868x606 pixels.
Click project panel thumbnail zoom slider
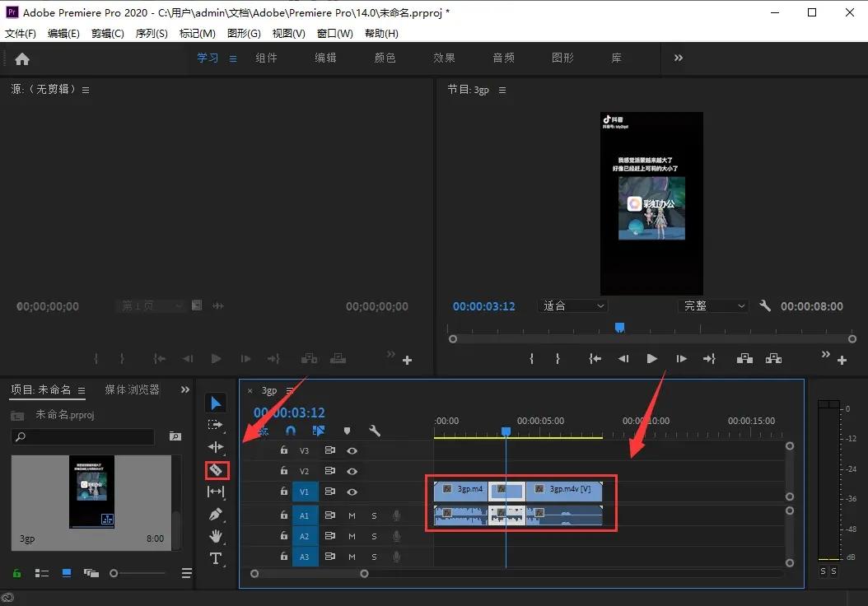(x=114, y=573)
